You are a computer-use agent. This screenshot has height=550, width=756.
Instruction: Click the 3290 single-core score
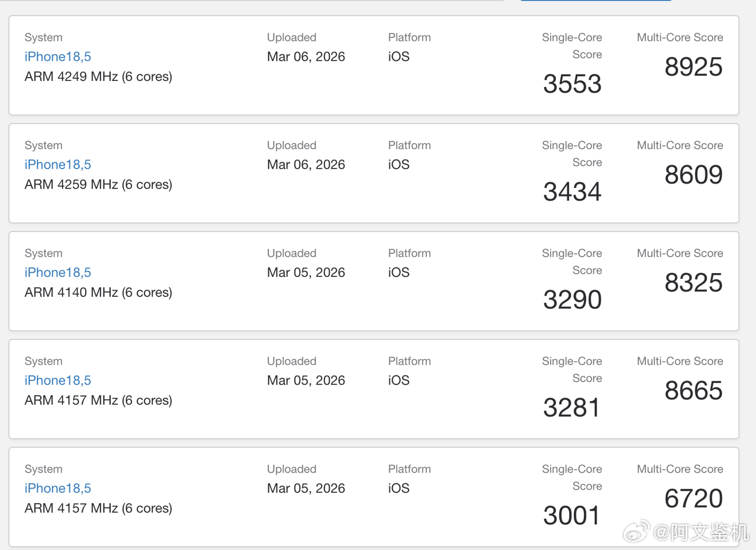572,300
